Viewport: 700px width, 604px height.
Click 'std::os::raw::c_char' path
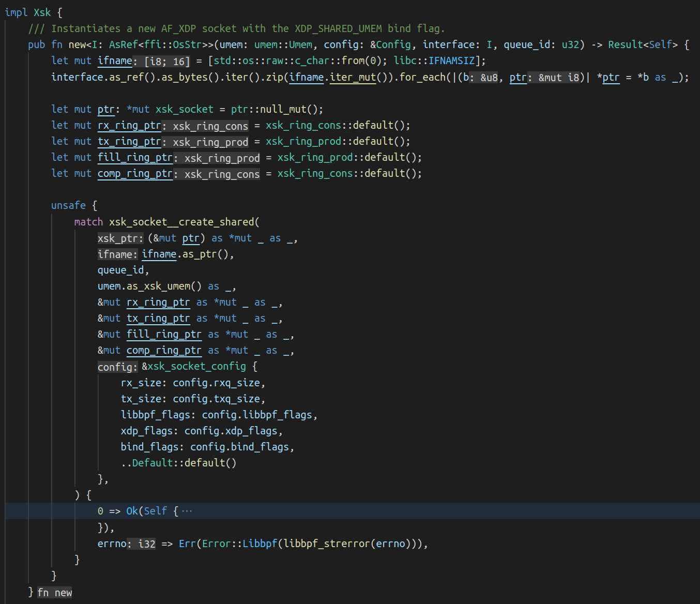tap(271, 61)
